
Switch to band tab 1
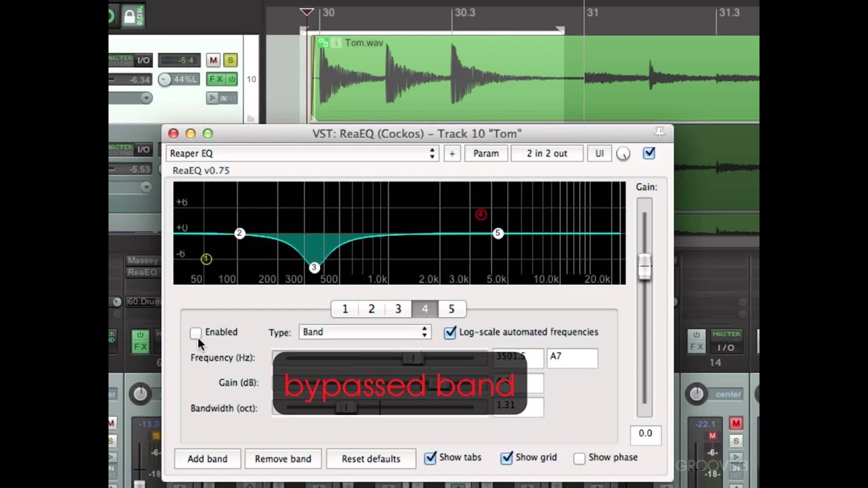pos(344,309)
